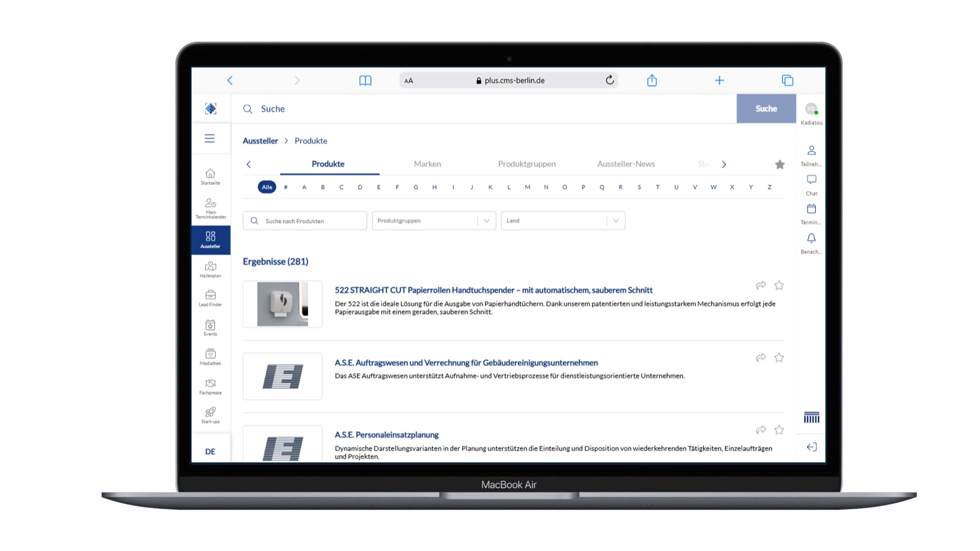Click the Suche button
This screenshot has height=551, width=980.
point(766,109)
